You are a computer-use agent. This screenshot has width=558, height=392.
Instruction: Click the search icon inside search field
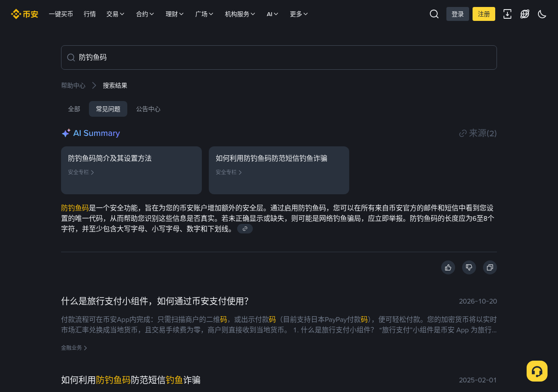(x=71, y=57)
